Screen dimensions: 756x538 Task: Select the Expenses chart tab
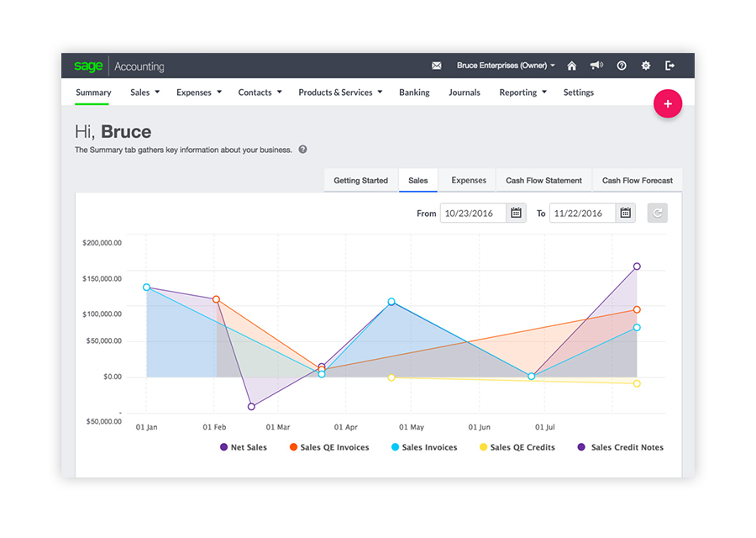(x=468, y=181)
